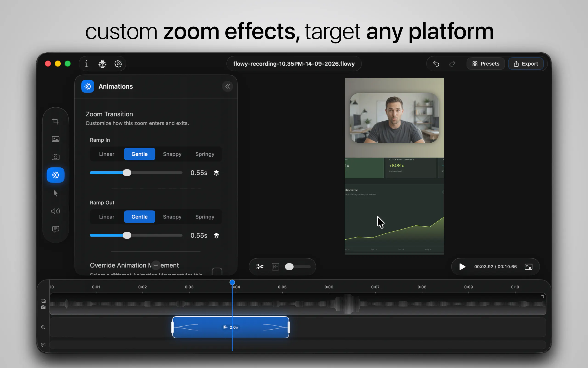This screenshot has height=368, width=588.
Task: Click the Zoom Transition heading
Action: click(x=109, y=114)
